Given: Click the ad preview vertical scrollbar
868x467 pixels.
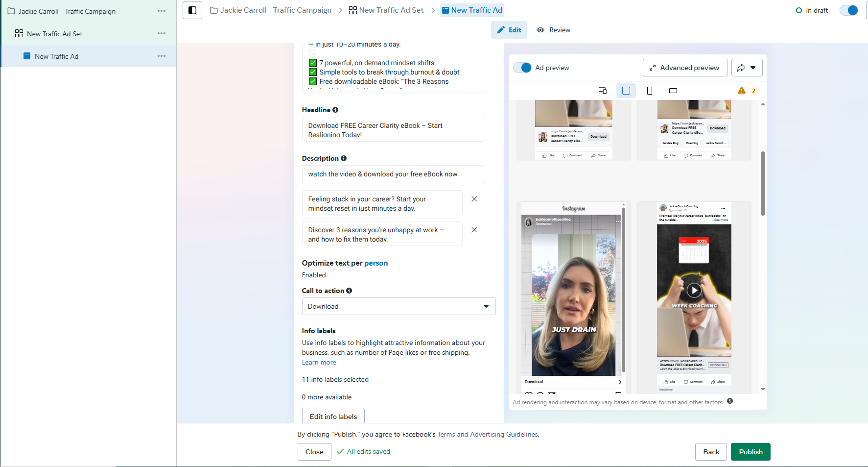Looking at the screenshot, I should [x=763, y=183].
